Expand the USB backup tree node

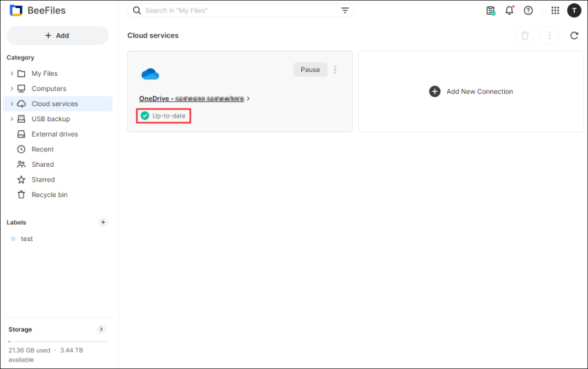(x=12, y=119)
